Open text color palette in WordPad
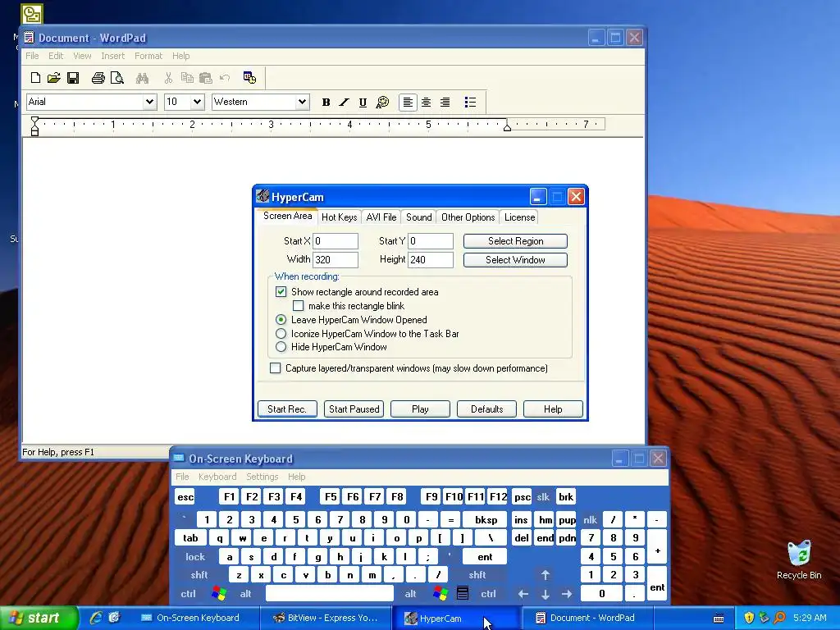This screenshot has height=630, width=840. (382, 103)
